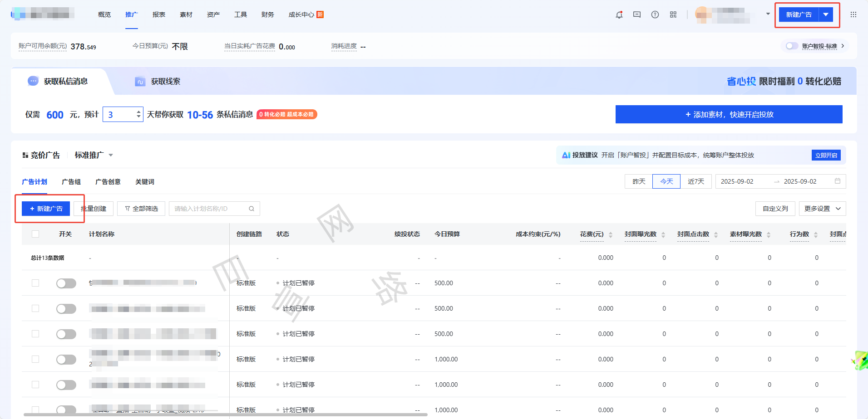Click the QR code icon
This screenshot has height=419, width=868.
pos(673,15)
